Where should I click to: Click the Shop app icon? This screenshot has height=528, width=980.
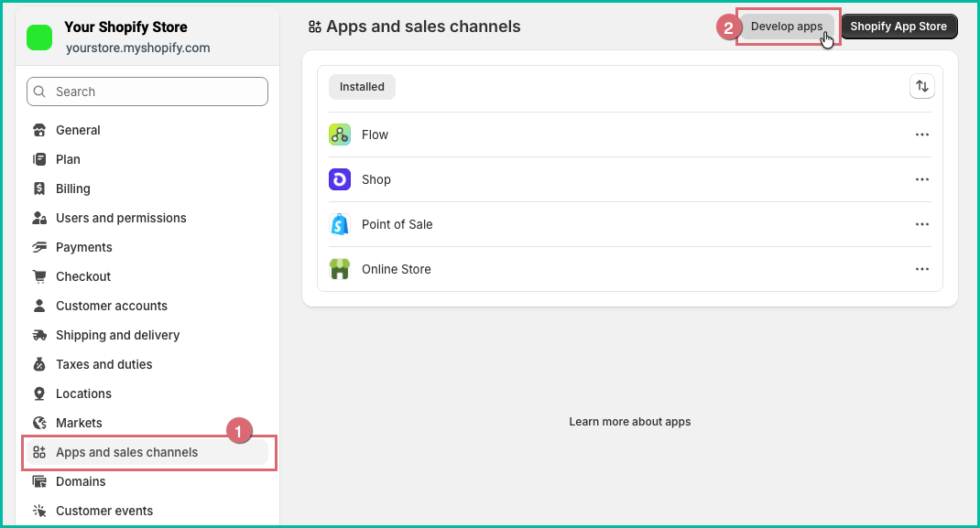click(x=340, y=179)
